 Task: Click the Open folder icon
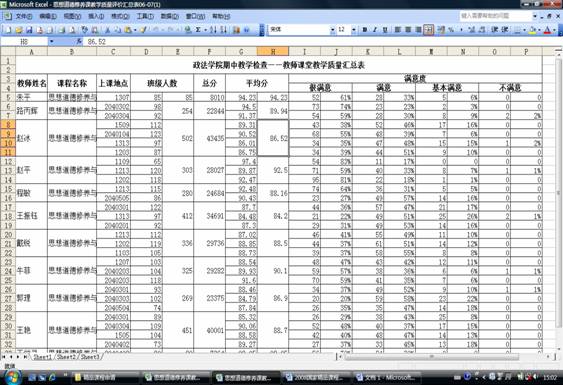pos(19,30)
